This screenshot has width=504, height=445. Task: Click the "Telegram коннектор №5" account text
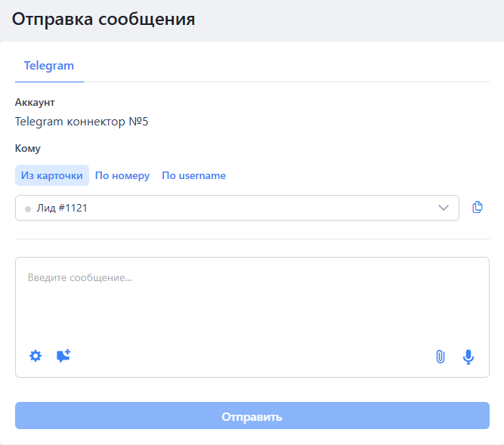click(x=82, y=122)
